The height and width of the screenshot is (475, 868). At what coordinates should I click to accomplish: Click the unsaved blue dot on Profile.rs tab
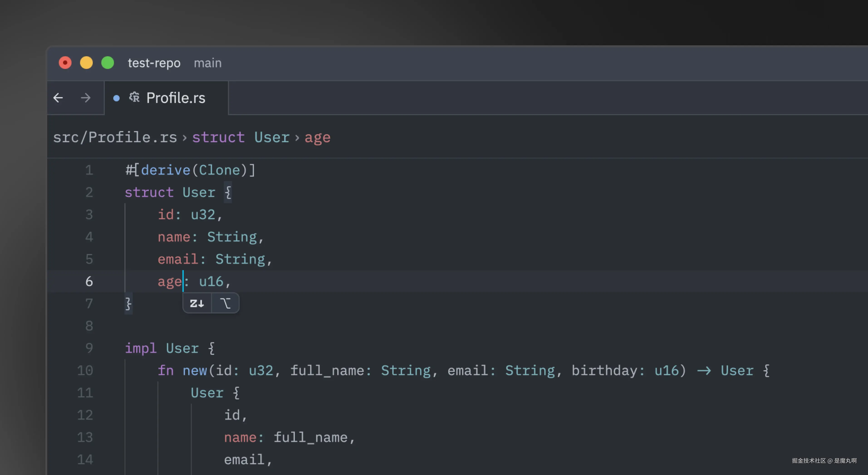[x=116, y=98]
